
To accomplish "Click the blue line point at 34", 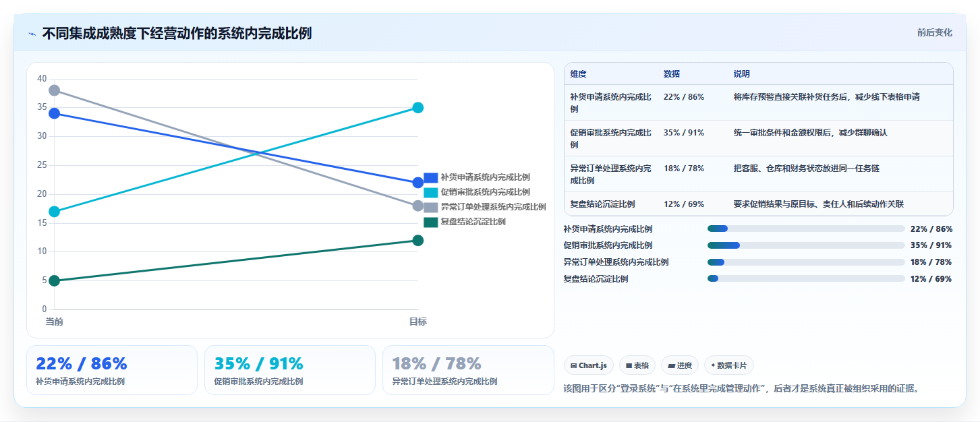I will [55, 113].
